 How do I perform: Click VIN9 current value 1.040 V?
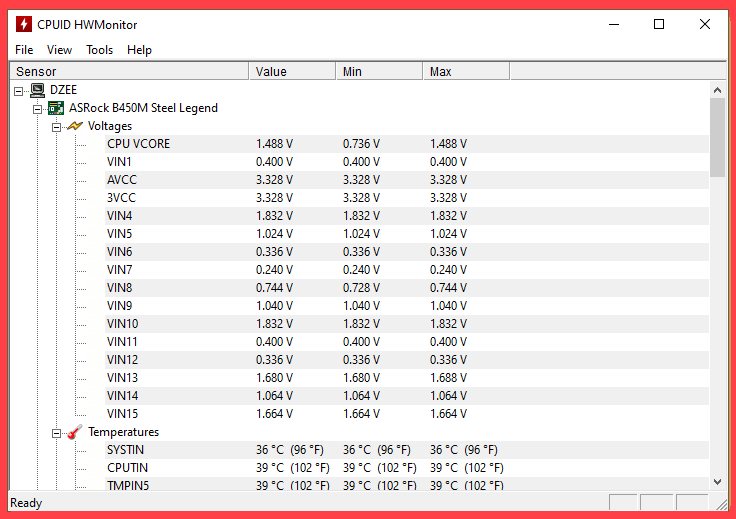pyautogui.click(x=274, y=306)
